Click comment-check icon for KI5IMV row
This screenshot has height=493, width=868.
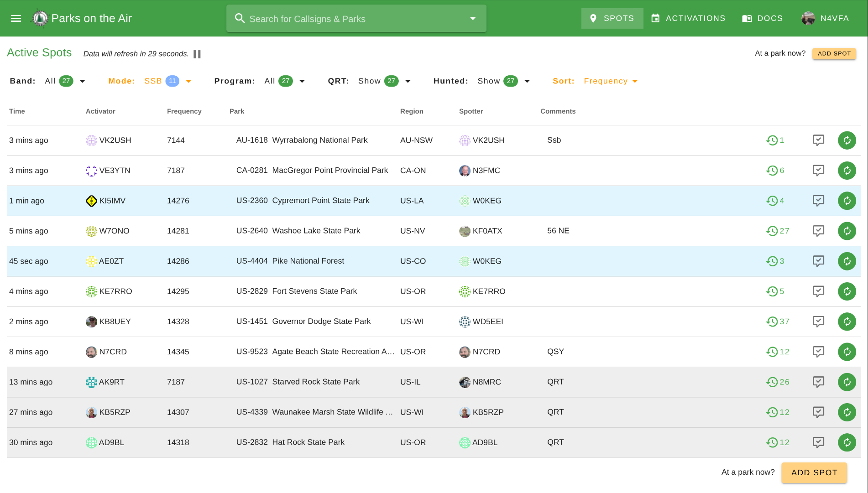(818, 201)
